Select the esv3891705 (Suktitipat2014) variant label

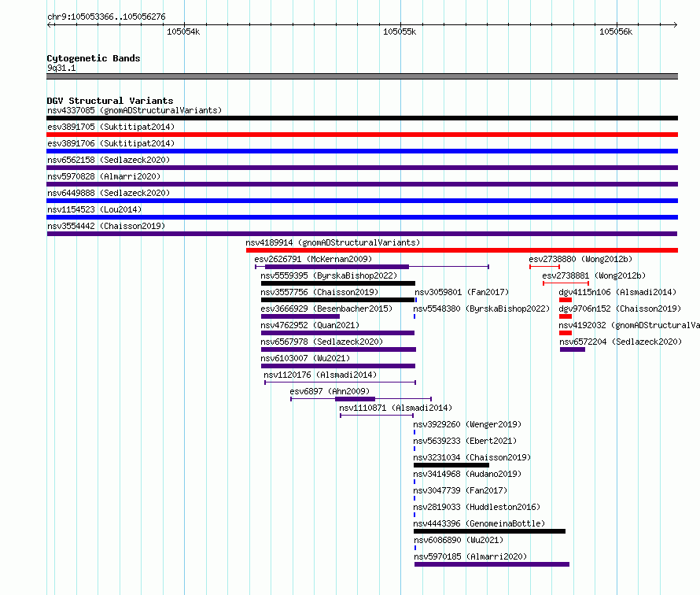111,127
